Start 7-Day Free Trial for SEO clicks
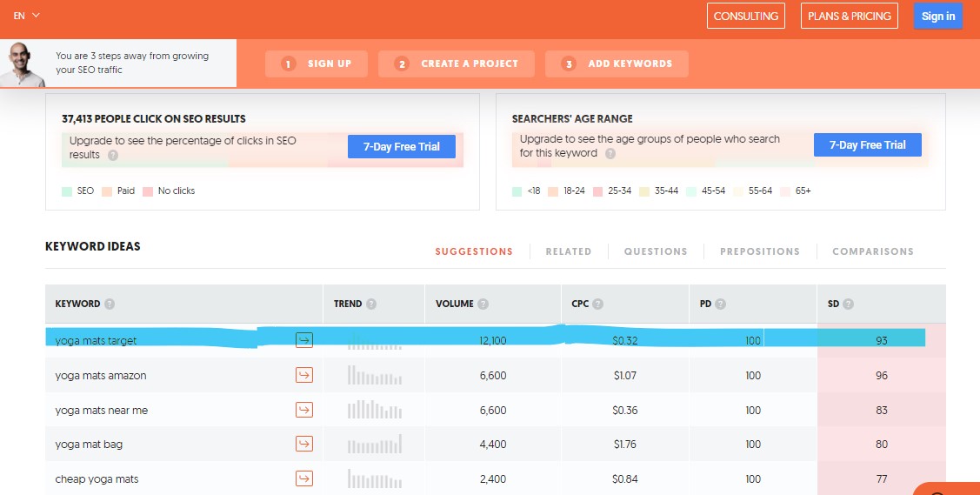The height and width of the screenshot is (495, 980). click(x=401, y=147)
